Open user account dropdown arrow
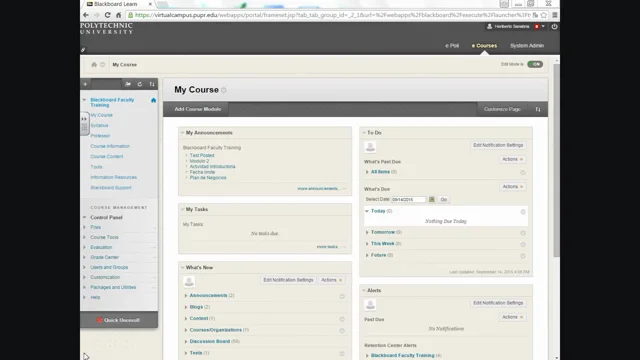This screenshot has height=360, width=640. (543, 26)
